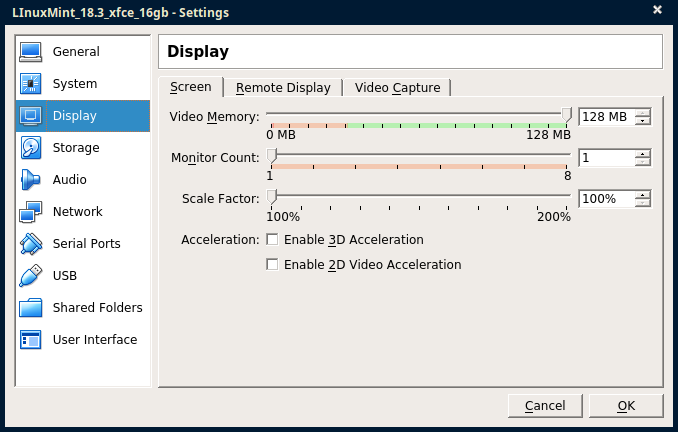This screenshot has height=432, width=678.
Task: Open the USB settings label
Action: point(65,276)
